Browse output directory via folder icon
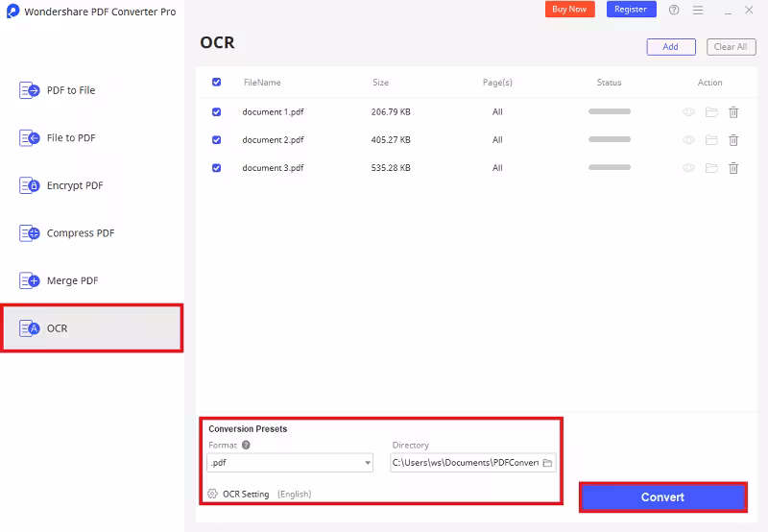 (547, 463)
